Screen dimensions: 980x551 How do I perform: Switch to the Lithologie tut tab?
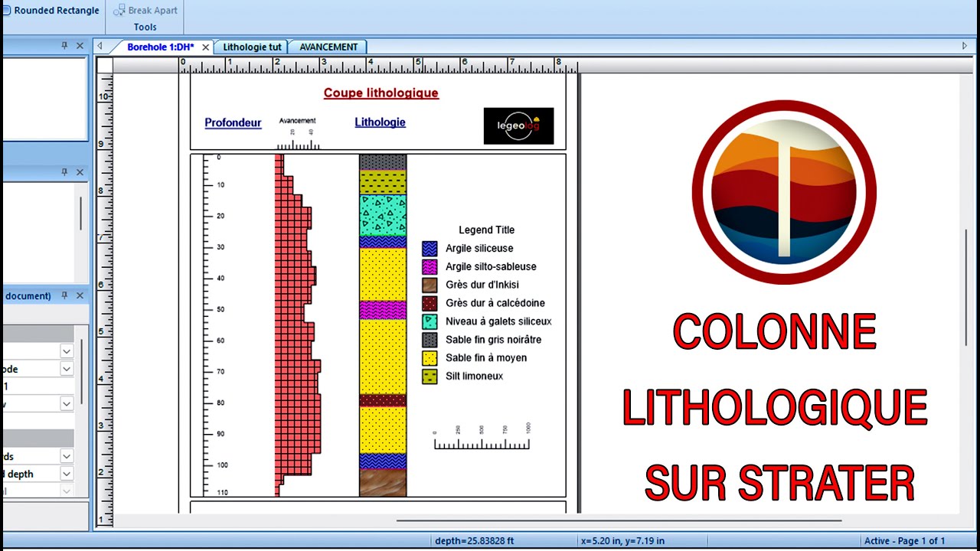point(252,47)
